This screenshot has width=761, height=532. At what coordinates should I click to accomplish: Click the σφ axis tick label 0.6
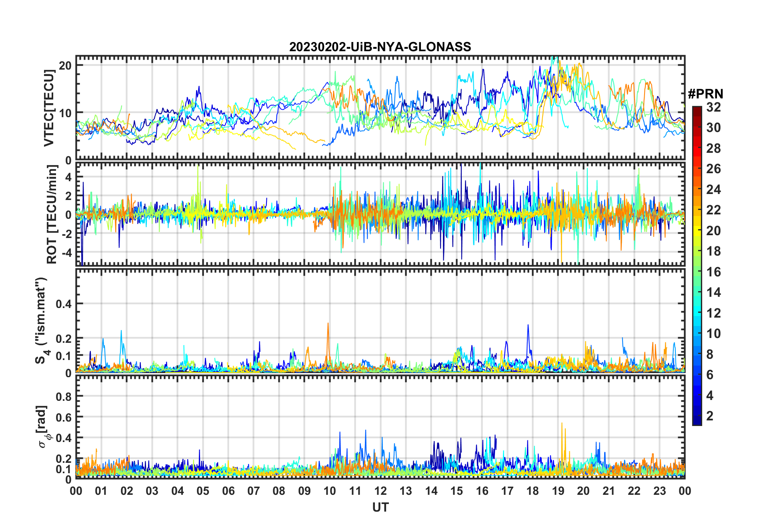point(64,417)
